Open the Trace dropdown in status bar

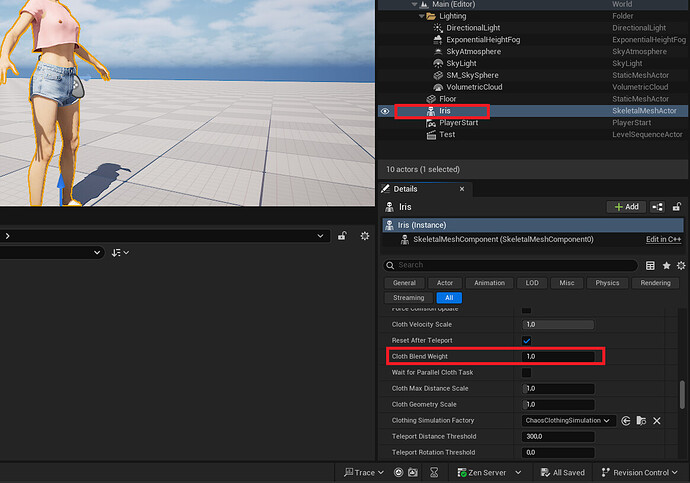(x=364, y=472)
